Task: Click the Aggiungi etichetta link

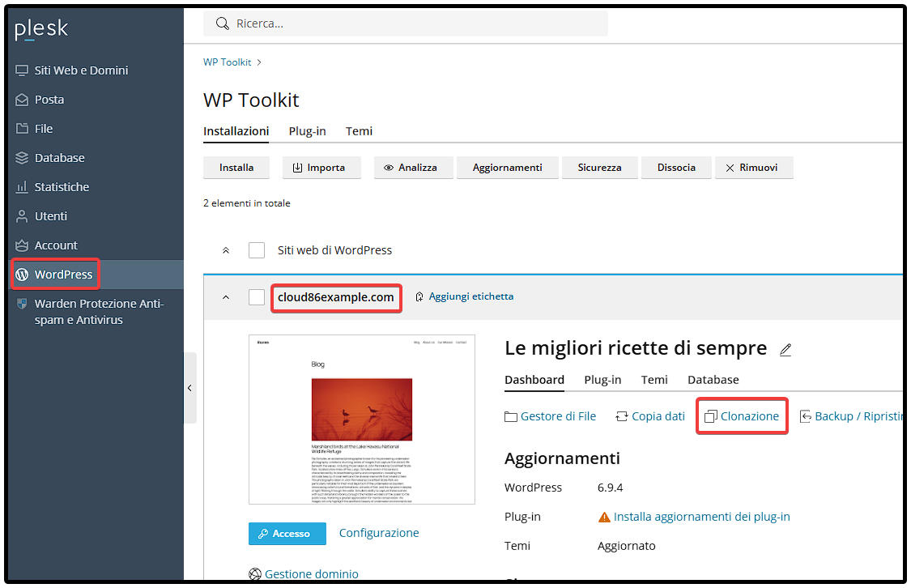Action: [471, 296]
